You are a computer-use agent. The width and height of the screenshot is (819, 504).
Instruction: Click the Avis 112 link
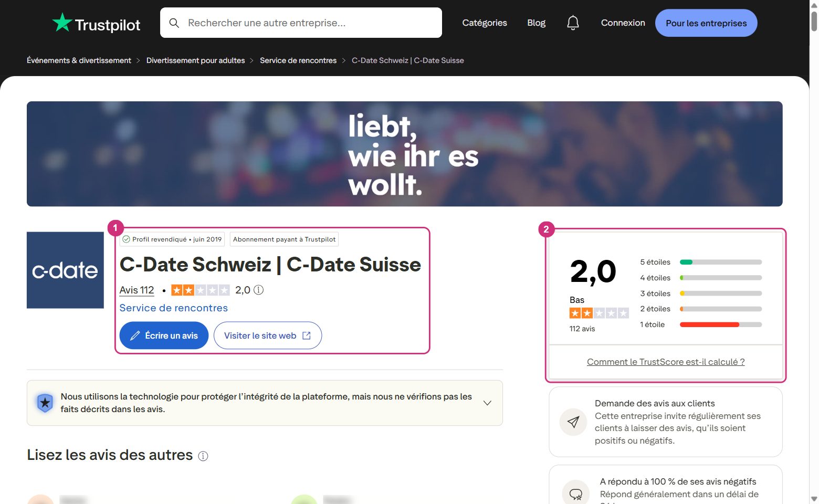(136, 290)
